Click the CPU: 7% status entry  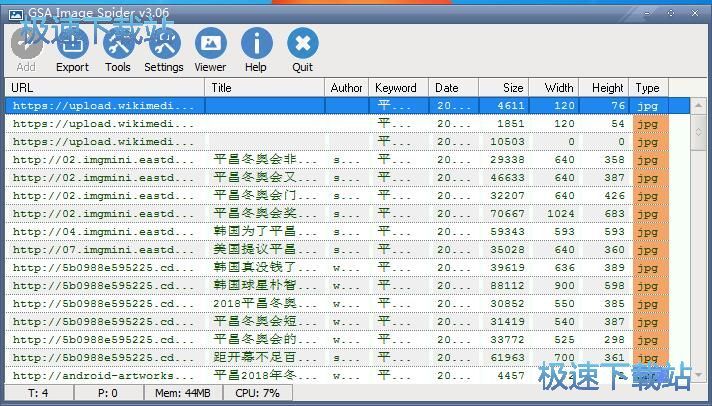(x=257, y=393)
